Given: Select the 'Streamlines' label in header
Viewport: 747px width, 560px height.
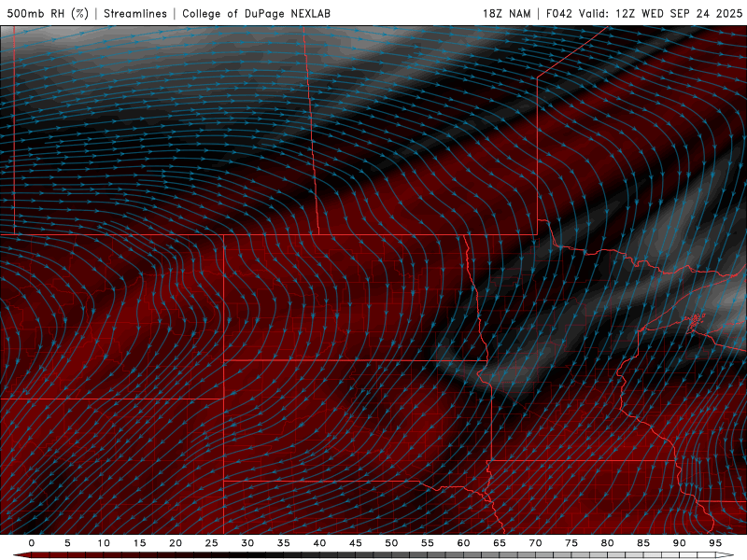Looking at the screenshot, I should pos(135,13).
